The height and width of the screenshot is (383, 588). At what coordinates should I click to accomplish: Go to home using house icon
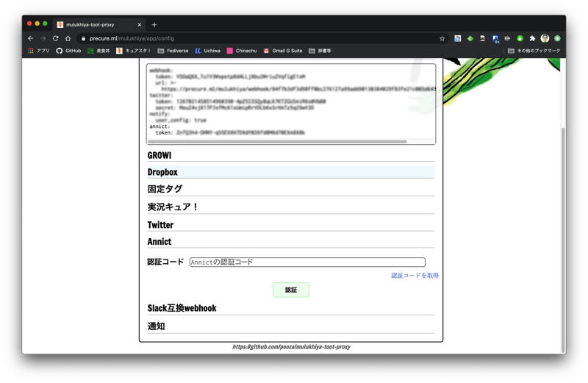point(68,38)
